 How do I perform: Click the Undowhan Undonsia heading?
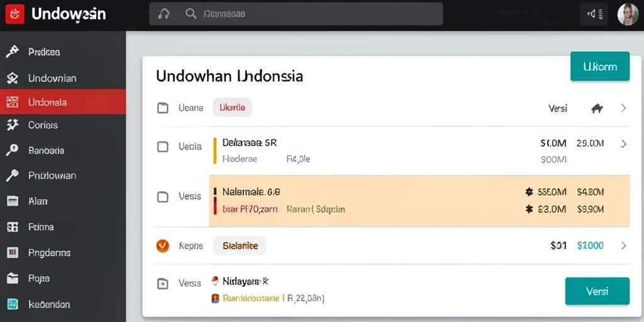tap(230, 76)
